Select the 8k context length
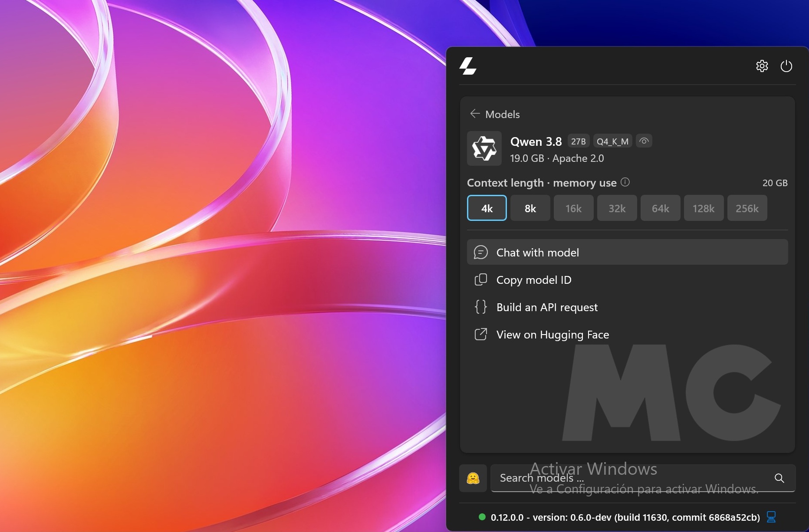 coord(530,208)
